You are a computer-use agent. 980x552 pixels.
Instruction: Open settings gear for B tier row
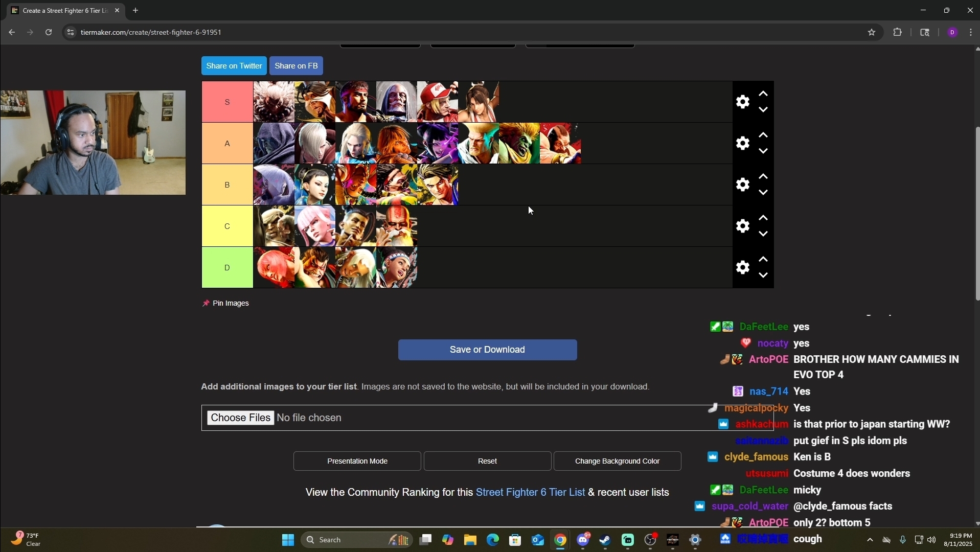743,185
